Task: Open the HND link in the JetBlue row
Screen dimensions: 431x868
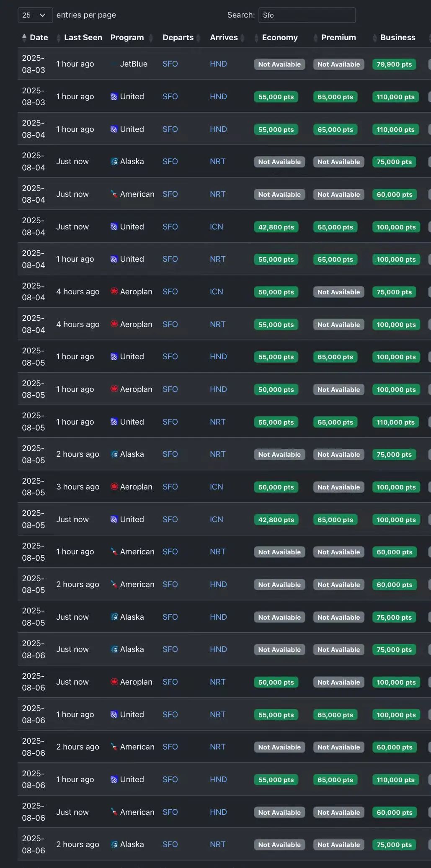Action: 218,64
